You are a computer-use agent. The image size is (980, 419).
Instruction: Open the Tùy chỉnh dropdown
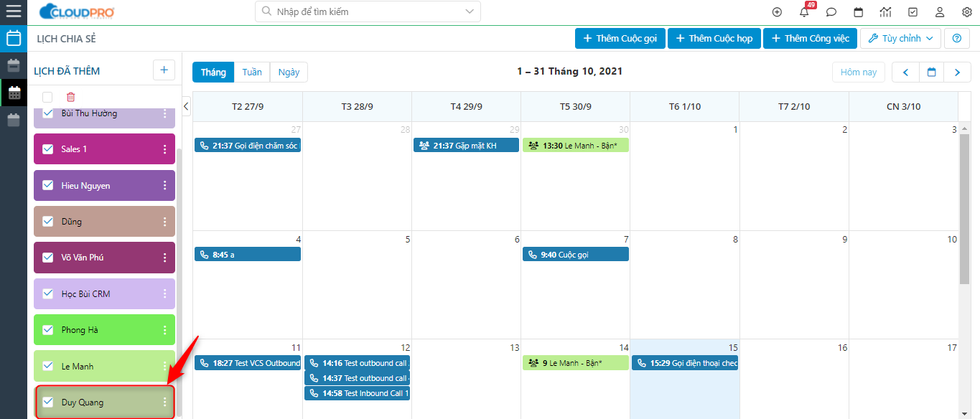point(900,39)
